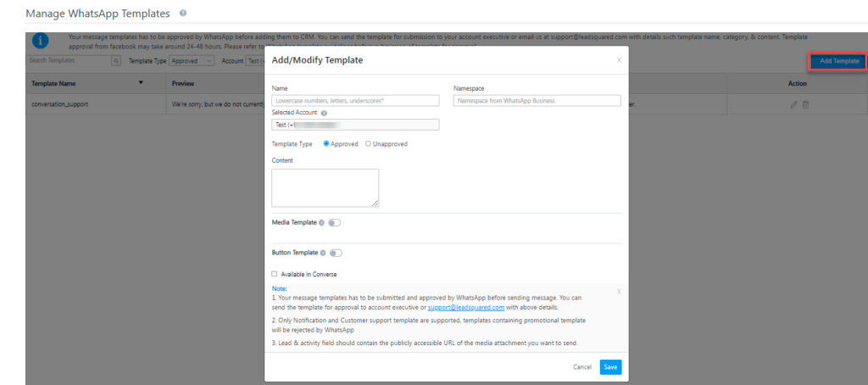Toggle the Button Template switch
The image size is (868, 385).
click(336, 253)
